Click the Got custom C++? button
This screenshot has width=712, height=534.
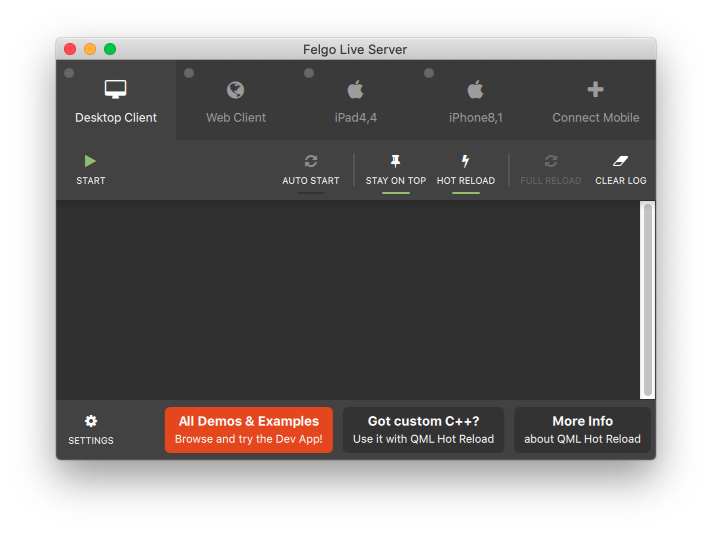point(423,430)
